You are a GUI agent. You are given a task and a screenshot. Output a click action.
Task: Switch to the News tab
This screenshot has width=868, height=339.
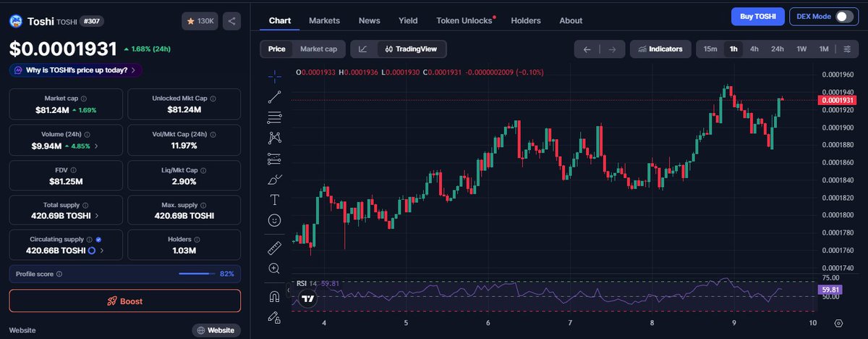pos(369,20)
